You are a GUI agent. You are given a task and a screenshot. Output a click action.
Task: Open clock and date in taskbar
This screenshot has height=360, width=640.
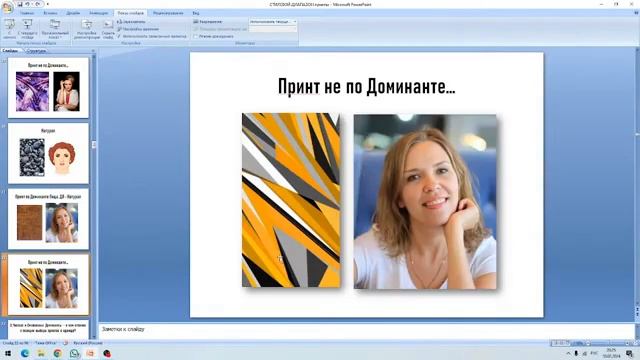click(611, 353)
